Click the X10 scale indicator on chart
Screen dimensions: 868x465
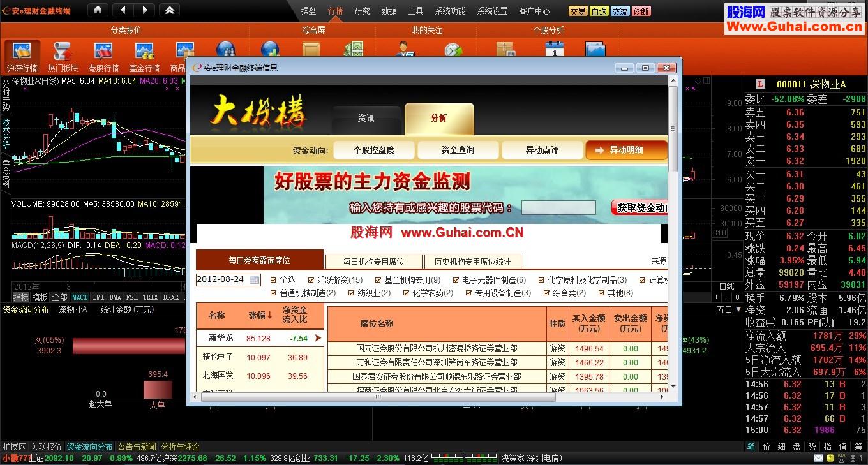point(719,233)
